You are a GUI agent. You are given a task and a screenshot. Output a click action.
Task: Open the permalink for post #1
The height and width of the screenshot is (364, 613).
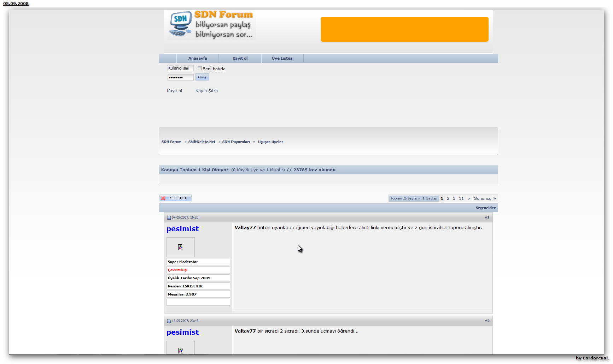tap(487, 217)
